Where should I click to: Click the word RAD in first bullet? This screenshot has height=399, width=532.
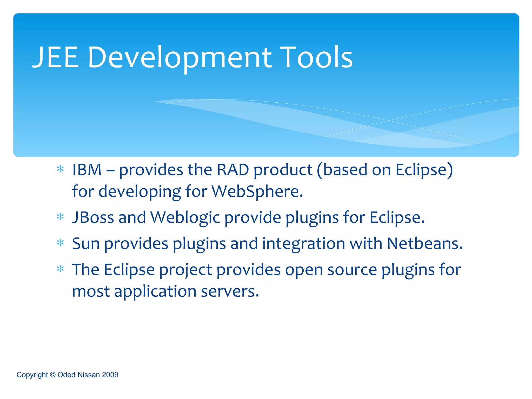click(233, 170)
